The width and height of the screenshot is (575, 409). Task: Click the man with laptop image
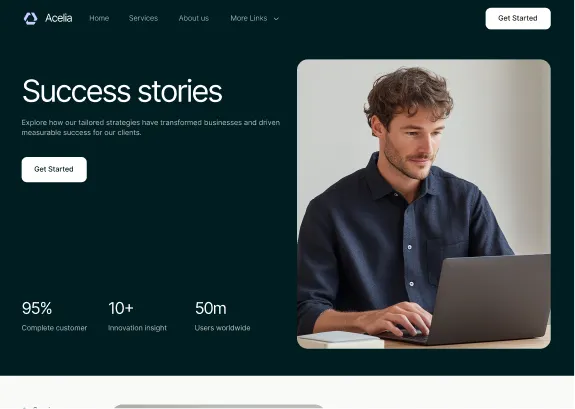424,204
